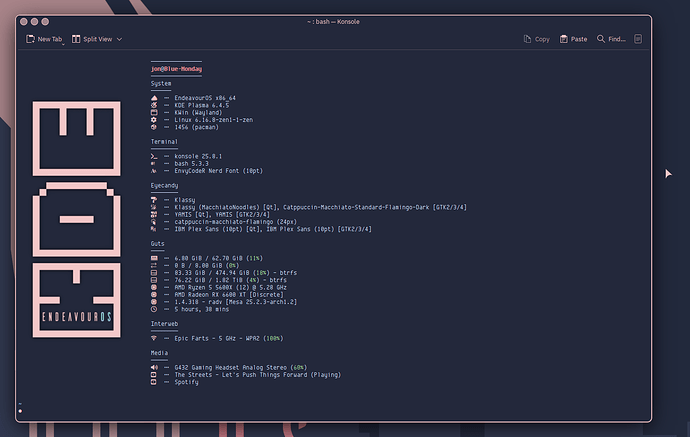
Task: Click the IBM Plex Sans font line
Action: (x=273, y=229)
